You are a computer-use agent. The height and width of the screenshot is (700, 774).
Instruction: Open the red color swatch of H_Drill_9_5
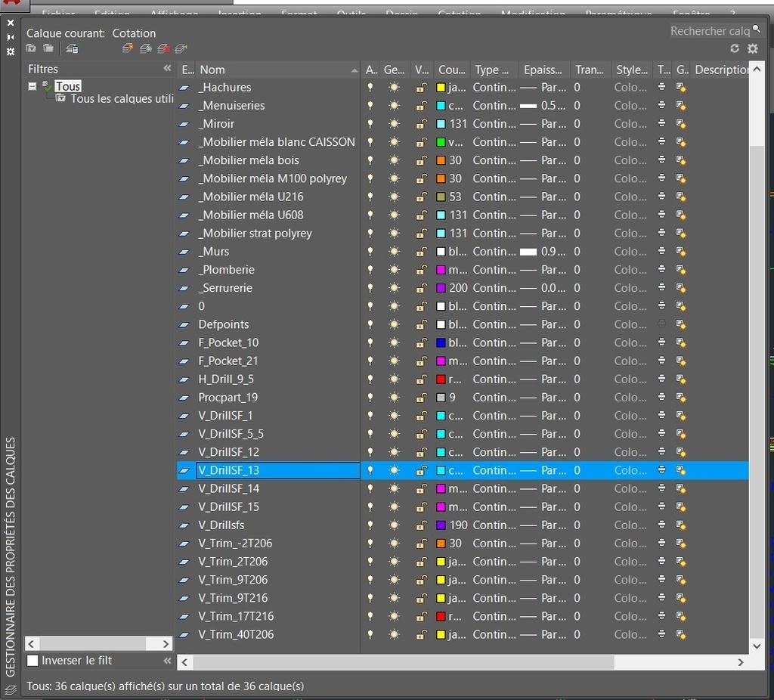(x=441, y=379)
